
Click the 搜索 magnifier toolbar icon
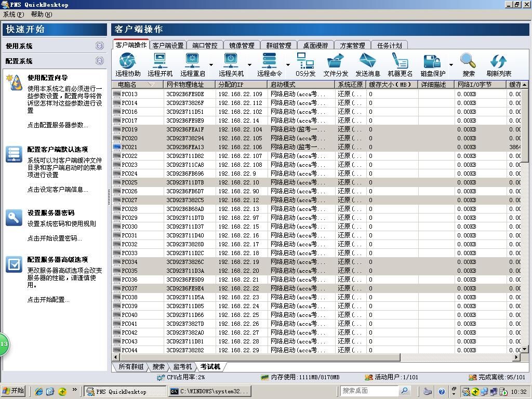click(x=468, y=61)
